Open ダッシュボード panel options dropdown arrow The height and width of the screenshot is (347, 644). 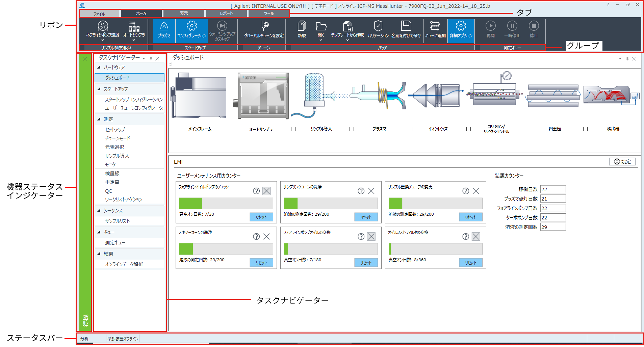coord(620,59)
